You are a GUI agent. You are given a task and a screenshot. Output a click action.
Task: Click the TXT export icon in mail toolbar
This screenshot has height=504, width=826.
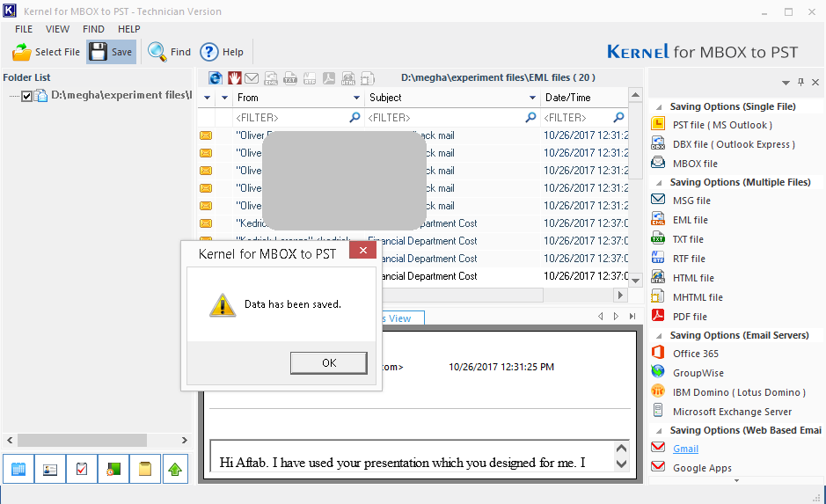[290, 78]
